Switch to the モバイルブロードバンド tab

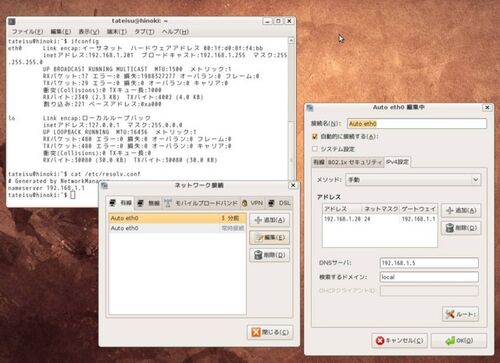tap(201, 203)
